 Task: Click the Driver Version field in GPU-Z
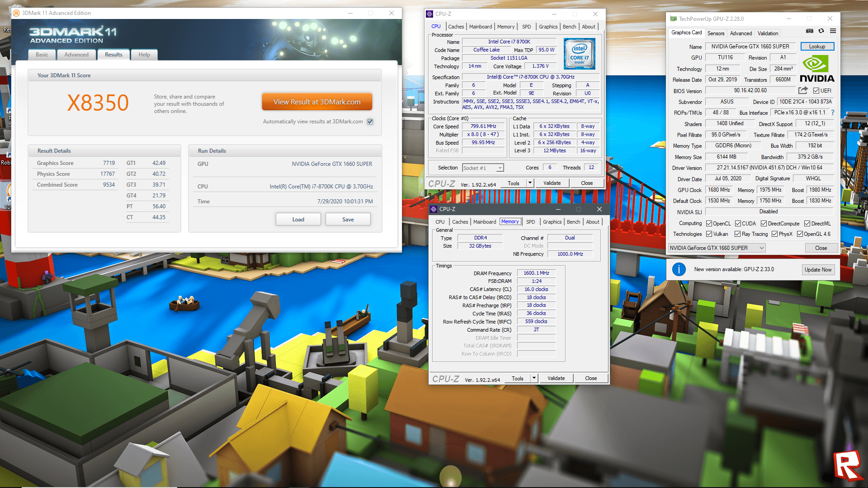point(769,168)
